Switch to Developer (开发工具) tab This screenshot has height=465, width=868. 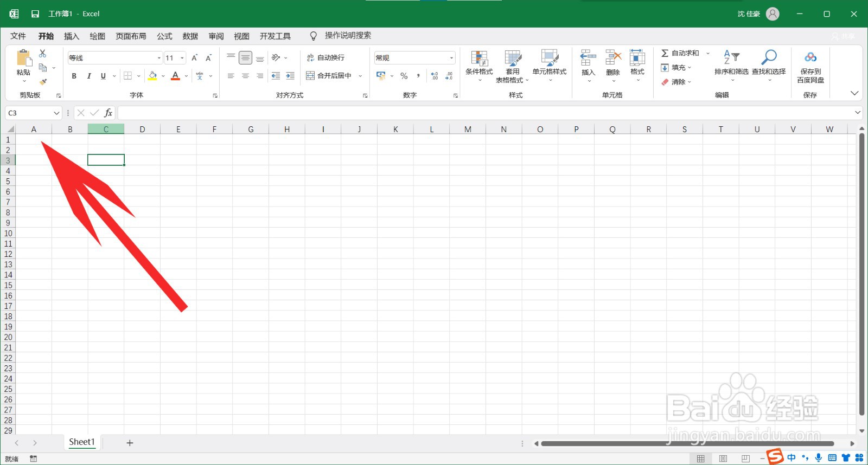click(275, 36)
